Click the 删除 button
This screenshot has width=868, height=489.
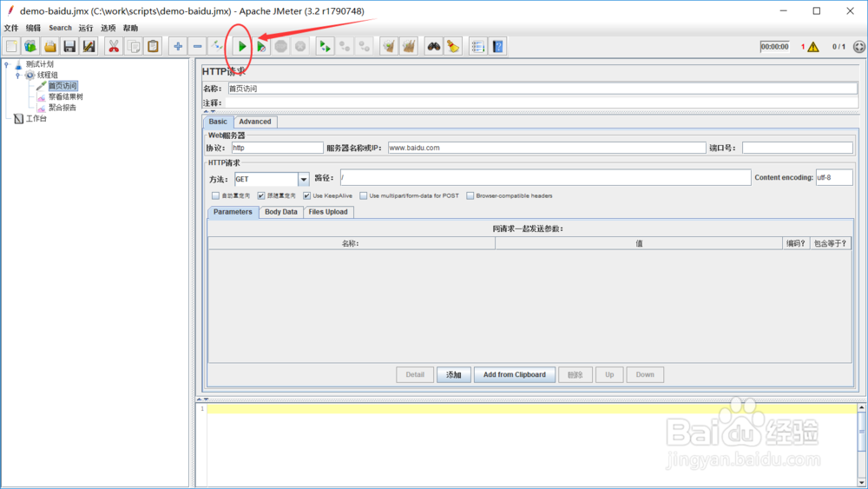(575, 375)
